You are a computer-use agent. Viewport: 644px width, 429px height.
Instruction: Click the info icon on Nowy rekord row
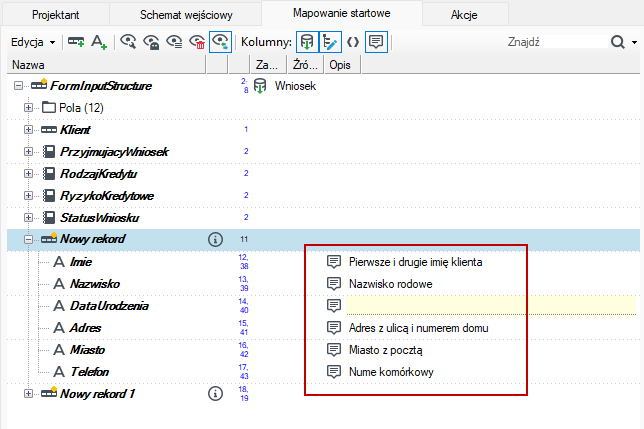point(215,239)
